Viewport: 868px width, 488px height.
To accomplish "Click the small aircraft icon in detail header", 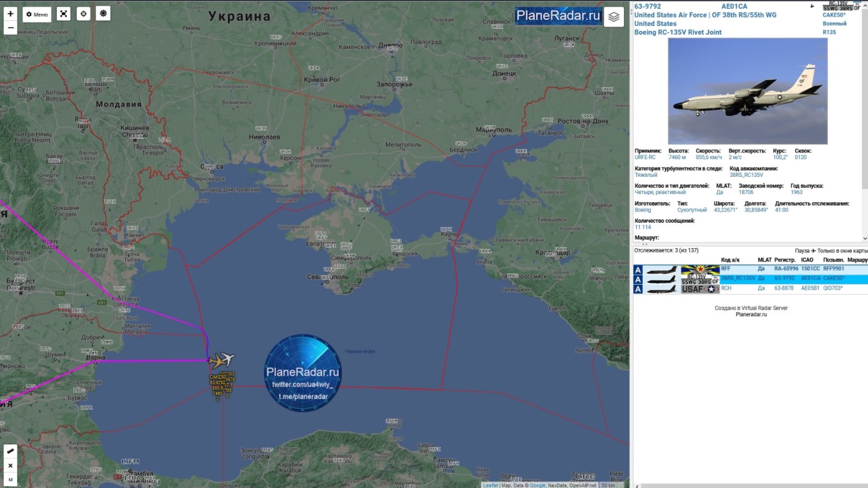I will tap(812, 7).
